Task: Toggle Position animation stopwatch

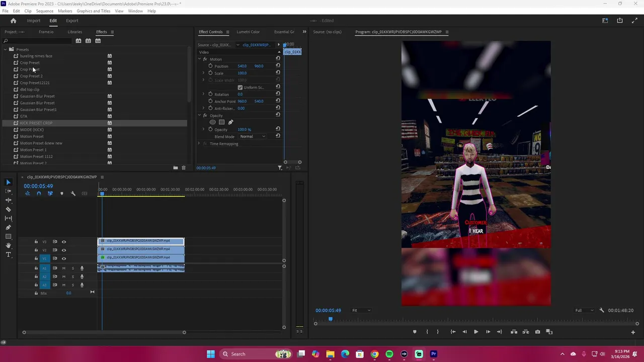Action: click(x=210, y=66)
